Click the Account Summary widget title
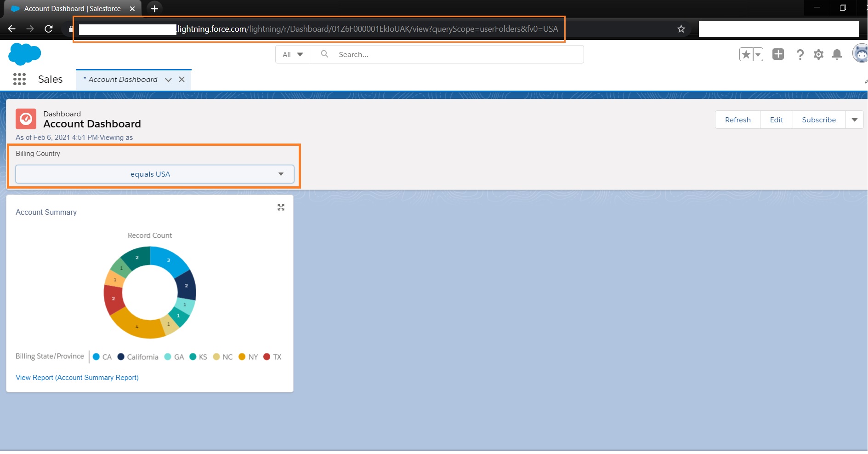This screenshot has width=868, height=454. click(46, 212)
